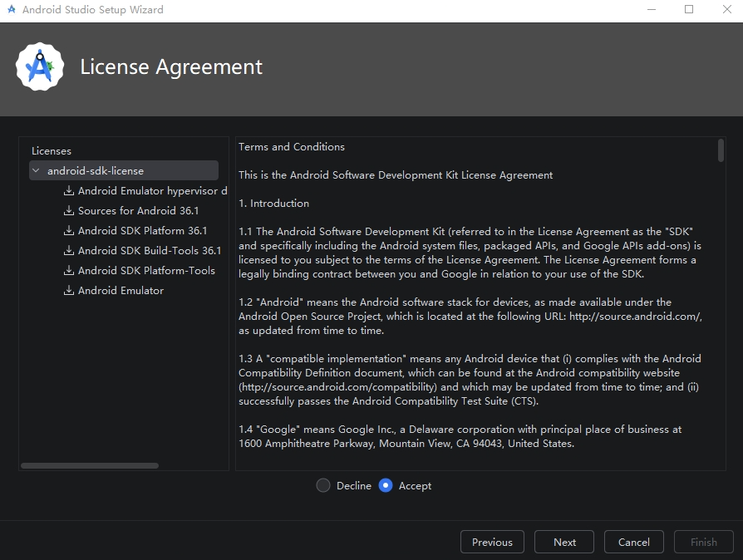Click download icon beside the last Android Emulator row
This screenshot has height=560, width=743.
pos(69,290)
